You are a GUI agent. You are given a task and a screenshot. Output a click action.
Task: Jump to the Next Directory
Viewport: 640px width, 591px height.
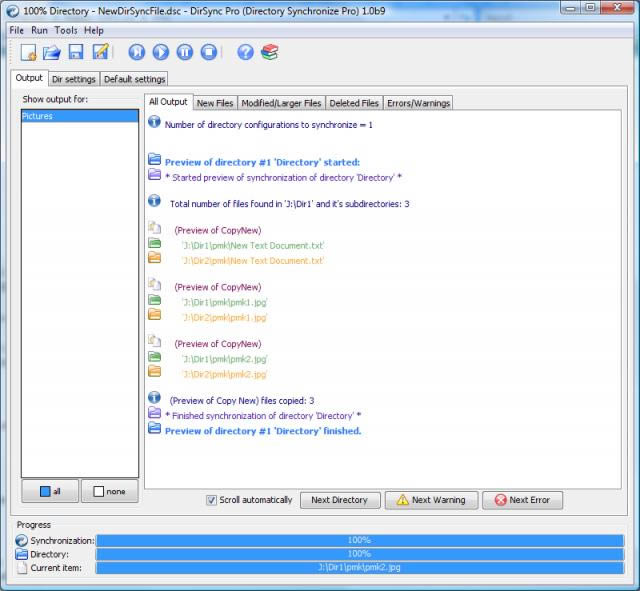click(340, 500)
